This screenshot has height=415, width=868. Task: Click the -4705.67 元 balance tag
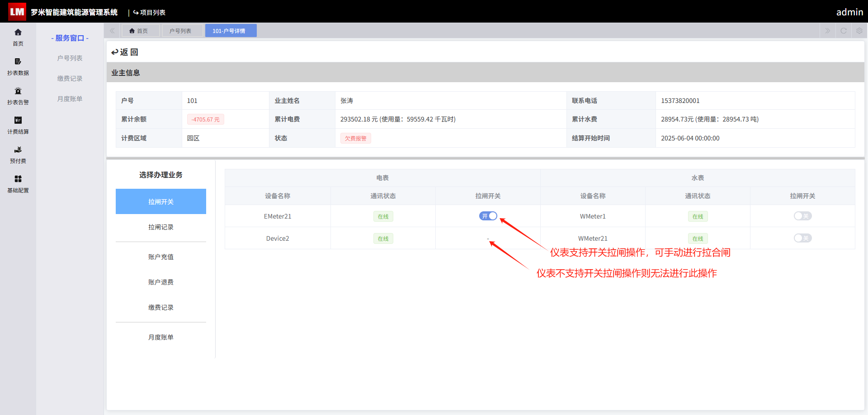coord(206,119)
